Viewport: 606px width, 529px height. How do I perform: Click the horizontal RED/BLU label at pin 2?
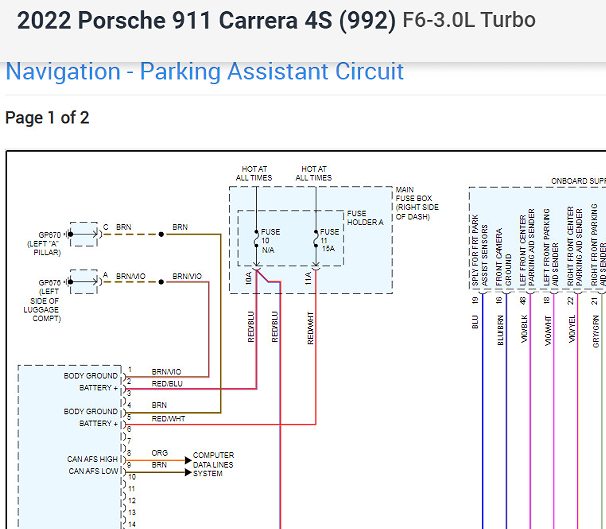pyautogui.click(x=167, y=384)
